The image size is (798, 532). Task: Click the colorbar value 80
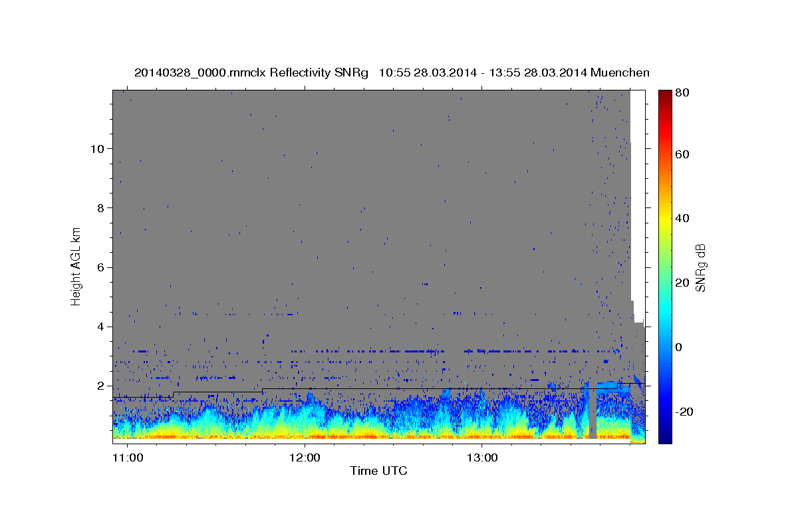[x=683, y=92]
